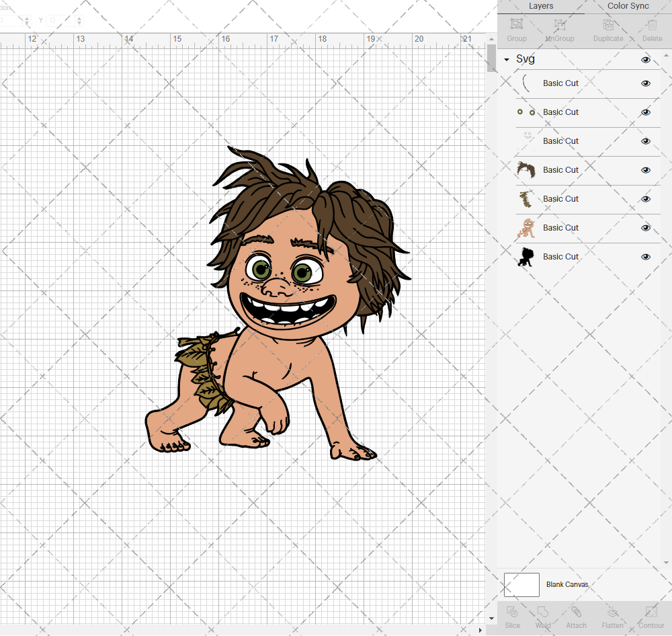Click the Blank Canvas label
The width and height of the screenshot is (672, 636).
click(x=567, y=584)
